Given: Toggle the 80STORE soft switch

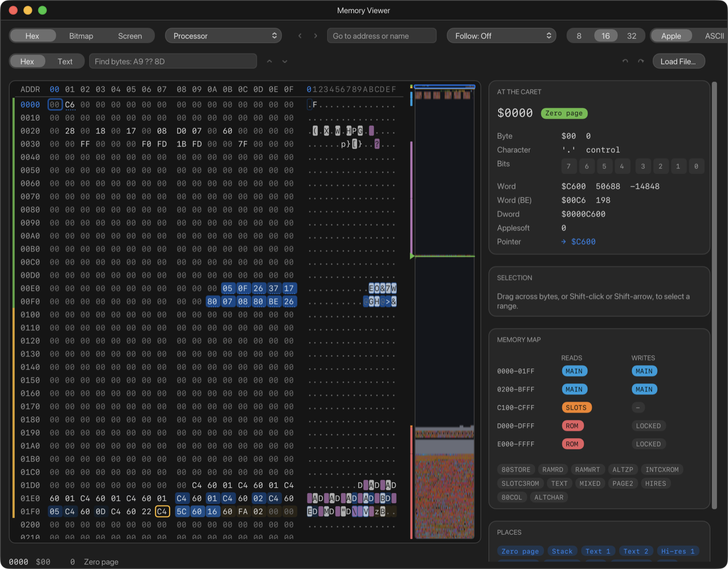Looking at the screenshot, I should coord(516,470).
